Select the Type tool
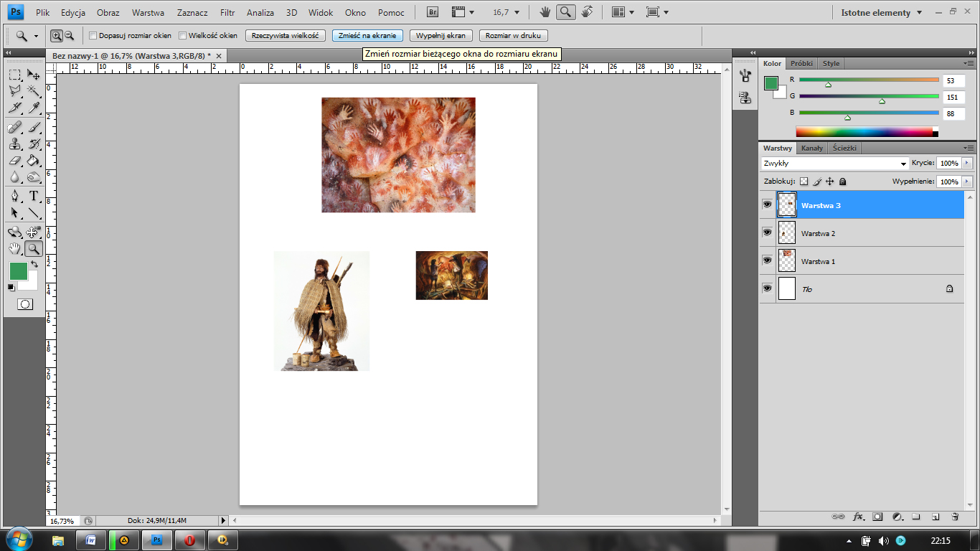The image size is (980, 551). 34,196
